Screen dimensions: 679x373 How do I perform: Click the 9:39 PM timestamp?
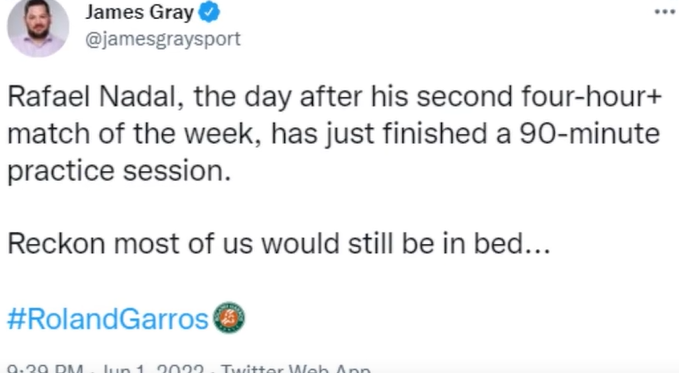[45, 369]
